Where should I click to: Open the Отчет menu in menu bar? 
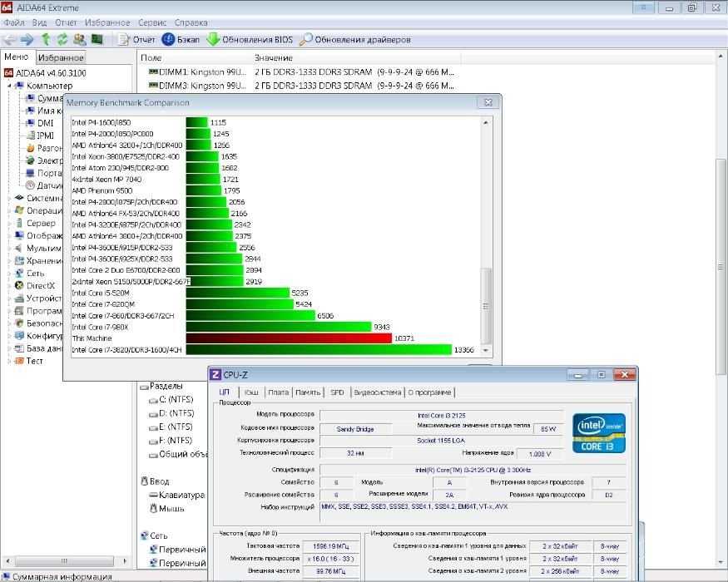66,22
